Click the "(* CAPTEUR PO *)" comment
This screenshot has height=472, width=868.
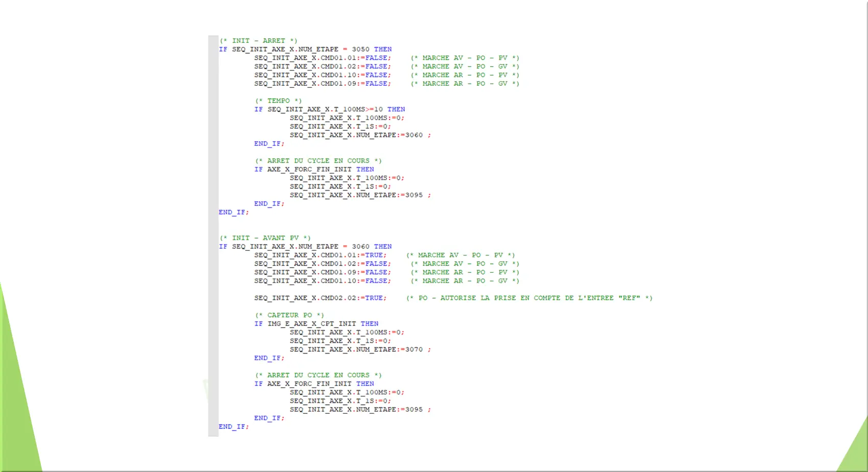point(290,316)
